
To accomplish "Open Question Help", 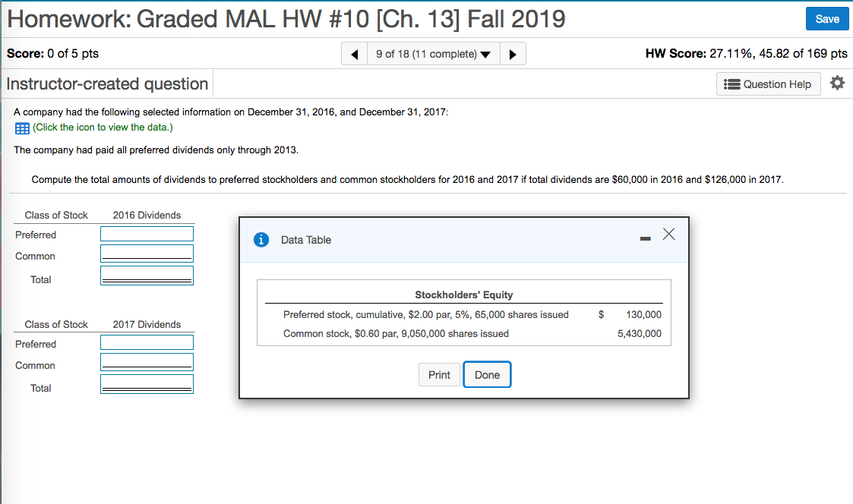I will coord(768,83).
